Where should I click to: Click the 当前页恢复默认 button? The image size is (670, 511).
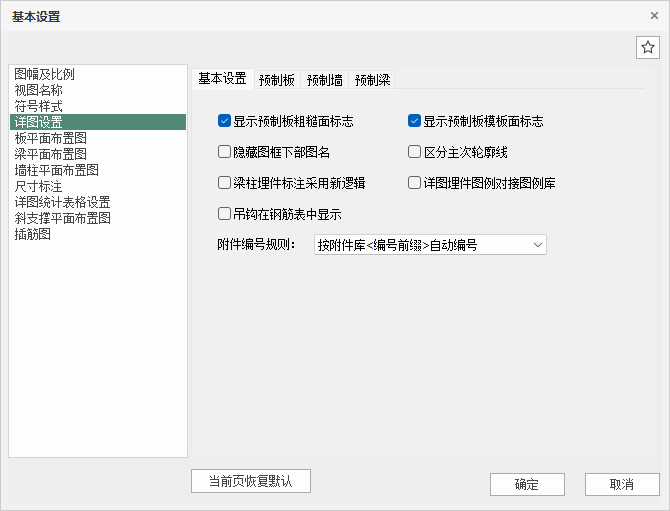[251, 481]
